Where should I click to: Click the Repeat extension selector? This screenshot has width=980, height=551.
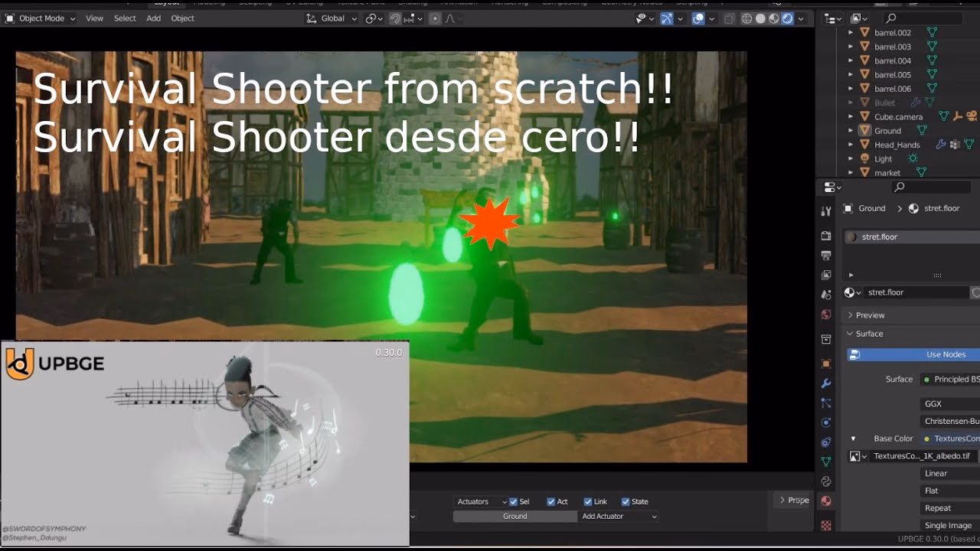(951, 508)
